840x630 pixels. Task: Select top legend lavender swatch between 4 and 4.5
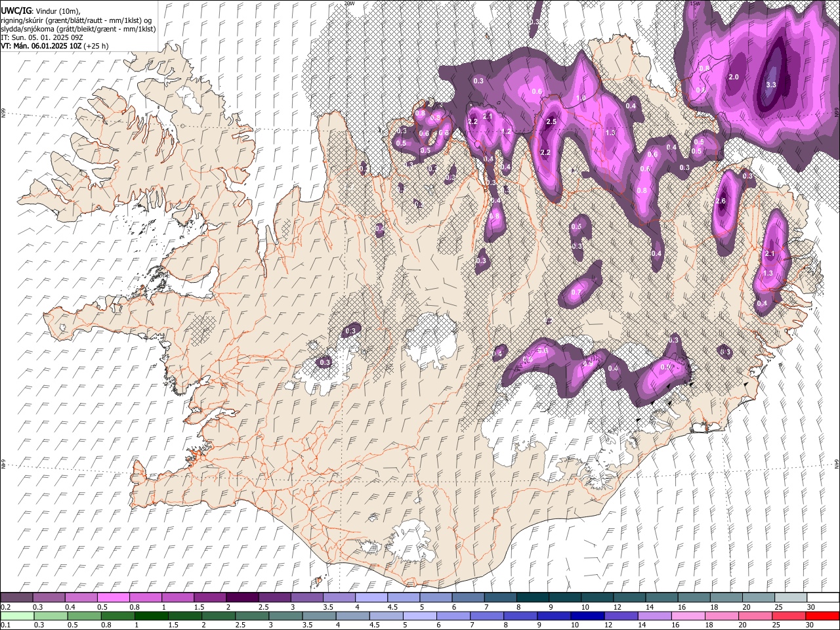371,597
